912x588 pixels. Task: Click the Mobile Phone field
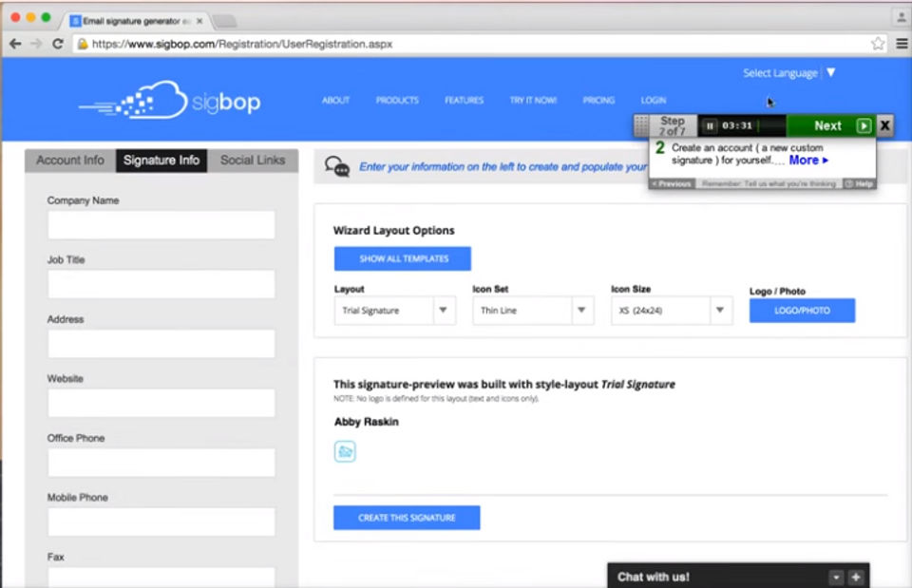coord(161,522)
